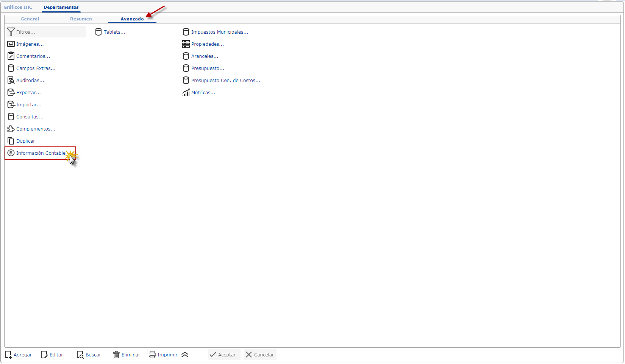Click the database icon beside Presupuesto
The image size is (625, 364).
(x=186, y=68)
